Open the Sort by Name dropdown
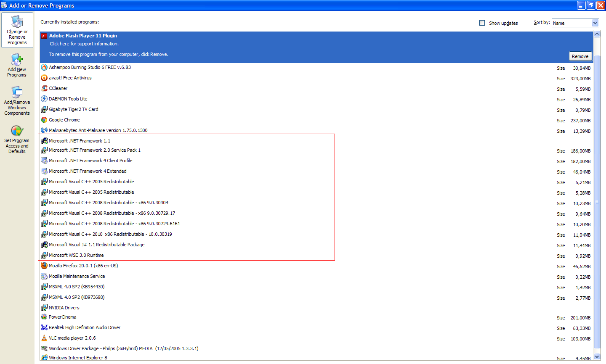Viewport: 606px width, 364px height. (575, 23)
